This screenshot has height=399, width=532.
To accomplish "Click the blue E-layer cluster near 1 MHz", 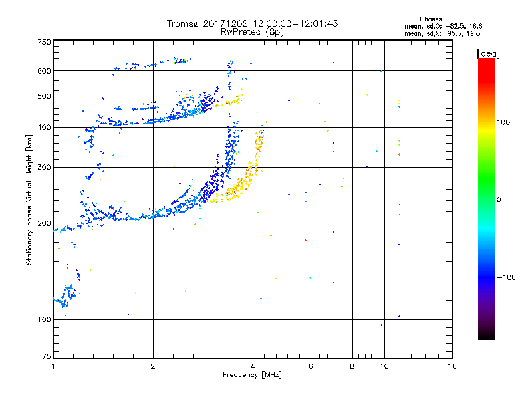I will [x=66, y=296].
